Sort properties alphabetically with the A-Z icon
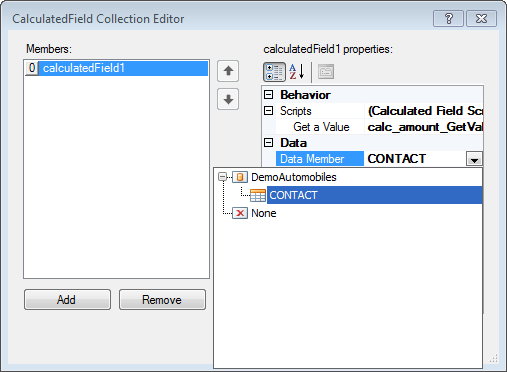Image resolution: width=507 pixels, height=372 pixels. (297, 72)
